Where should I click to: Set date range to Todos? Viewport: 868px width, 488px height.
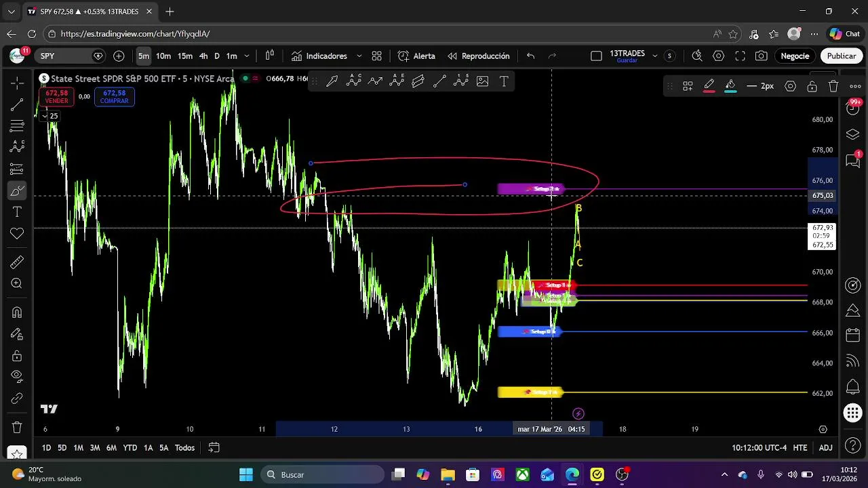tap(184, 448)
